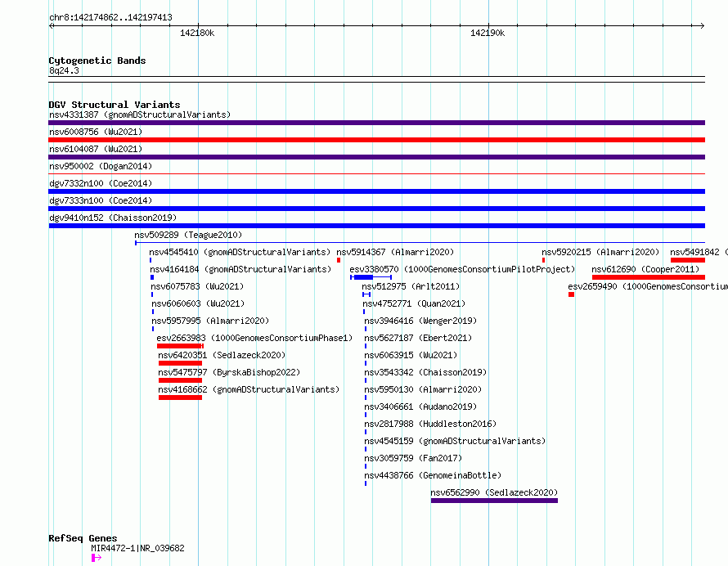Open the nsv6104087 (Wu2021) variant label
This screenshot has width=728, height=566.
click(x=96, y=149)
